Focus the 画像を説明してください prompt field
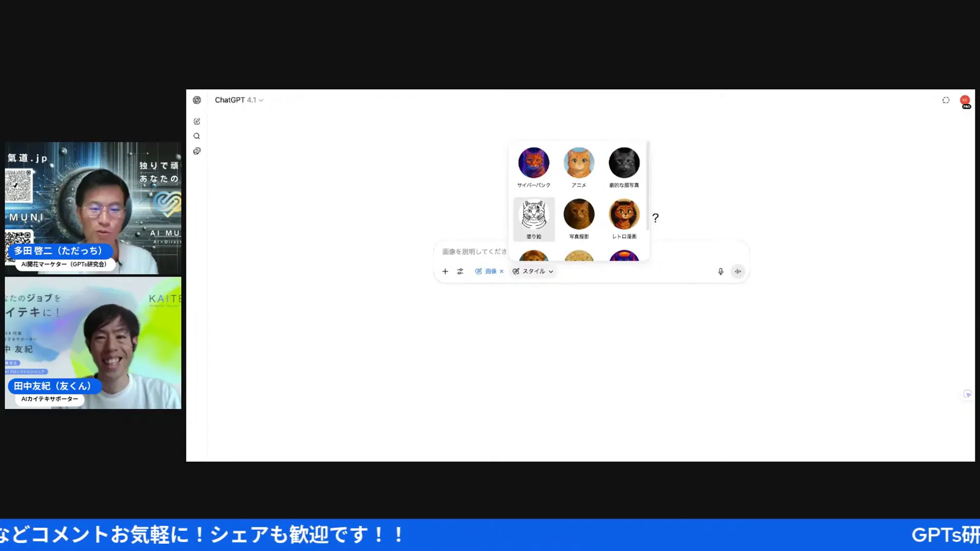The height and width of the screenshot is (551, 980). pyautogui.click(x=474, y=252)
